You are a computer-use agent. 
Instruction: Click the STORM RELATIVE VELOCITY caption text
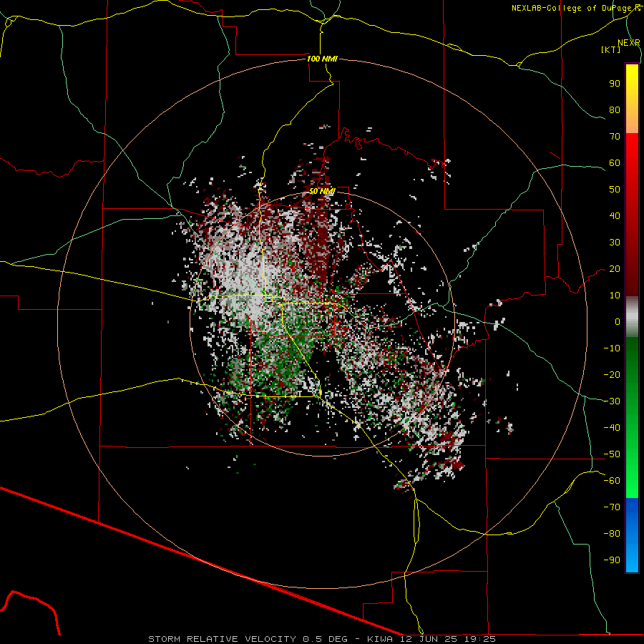click(x=222, y=639)
